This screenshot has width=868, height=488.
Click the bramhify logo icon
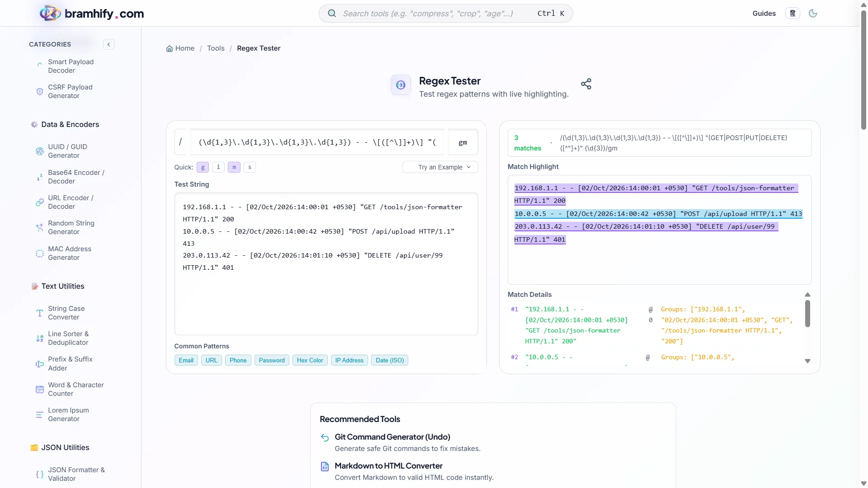50,13
